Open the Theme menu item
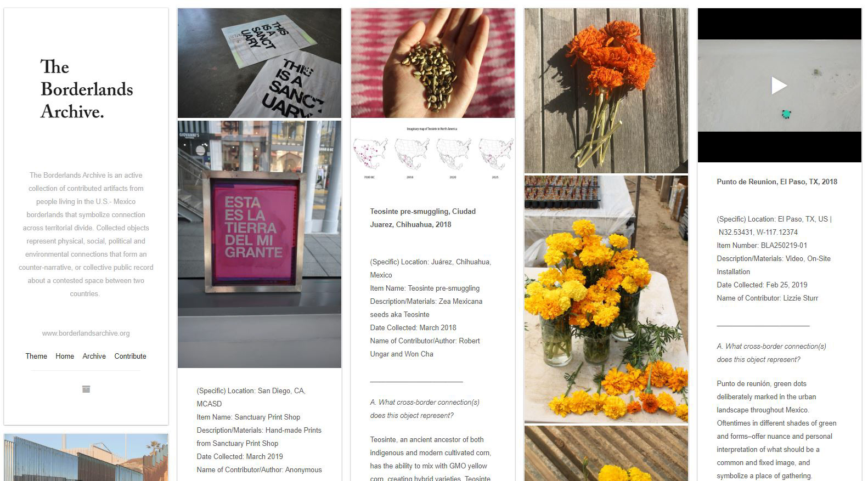This screenshot has width=868, height=481. (x=36, y=356)
